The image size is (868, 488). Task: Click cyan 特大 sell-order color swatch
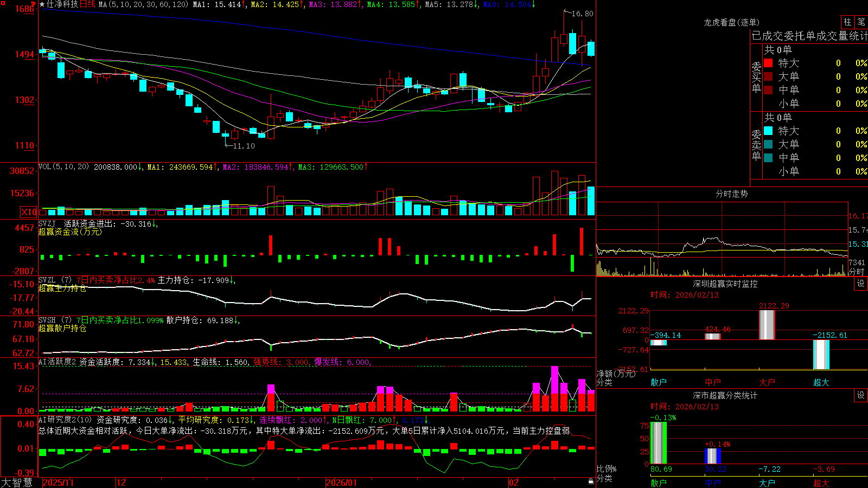pyautogui.click(x=768, y=131)
